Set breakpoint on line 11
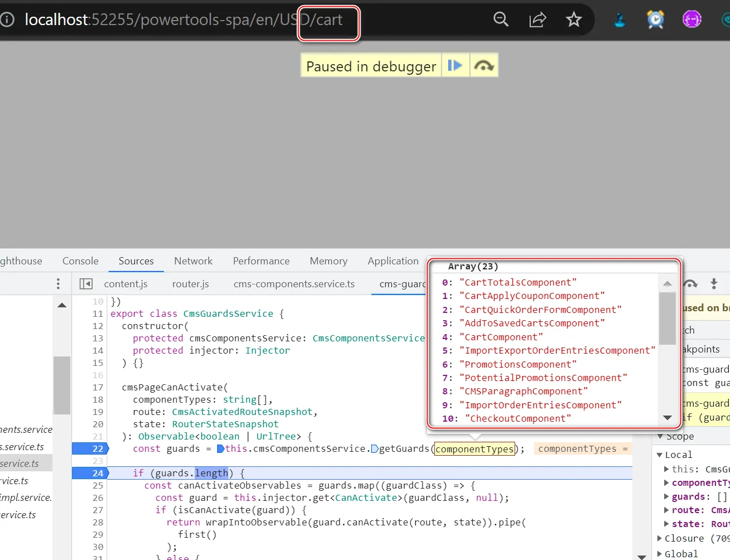This screenshot has width=730, height=560. tap(98, 313)
